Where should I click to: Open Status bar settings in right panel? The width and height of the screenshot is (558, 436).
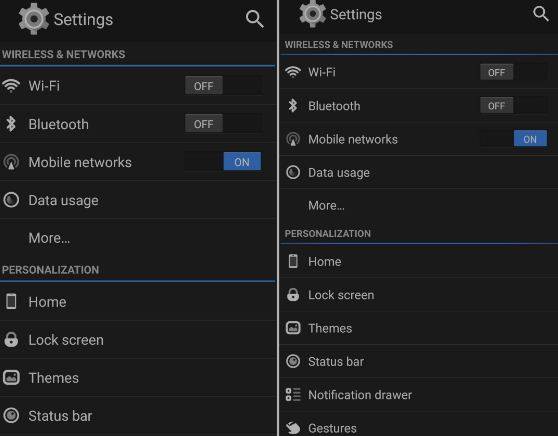pyautogui.click(x=418, y=361)
